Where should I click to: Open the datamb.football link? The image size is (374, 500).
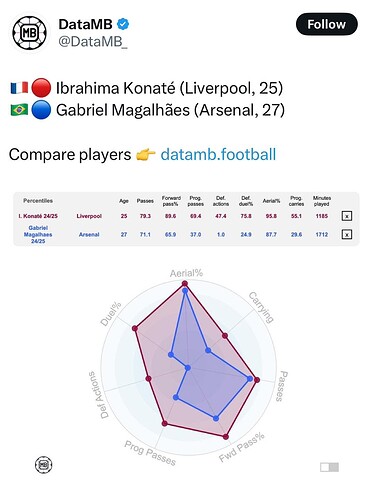[218, 155]
